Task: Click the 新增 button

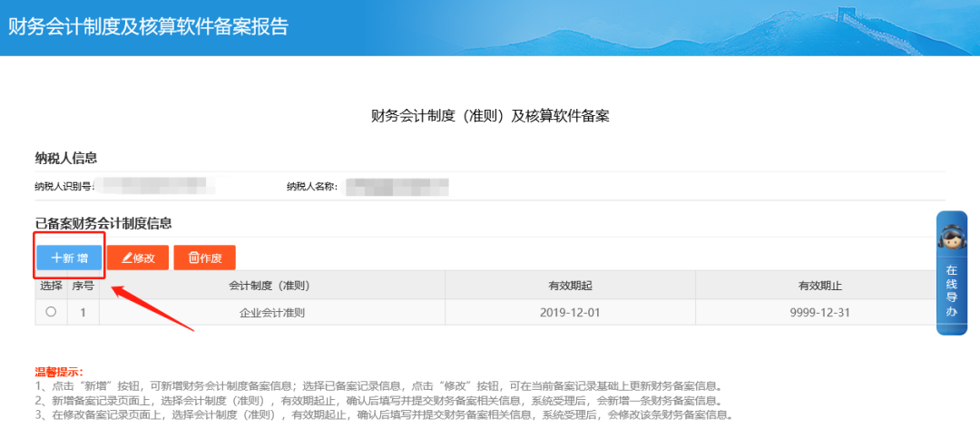Action: (x=69, y=258)
